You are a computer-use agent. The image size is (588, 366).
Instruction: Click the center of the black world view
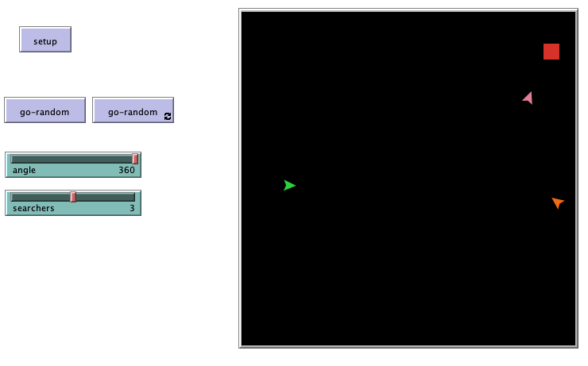[x=408, y=179]
